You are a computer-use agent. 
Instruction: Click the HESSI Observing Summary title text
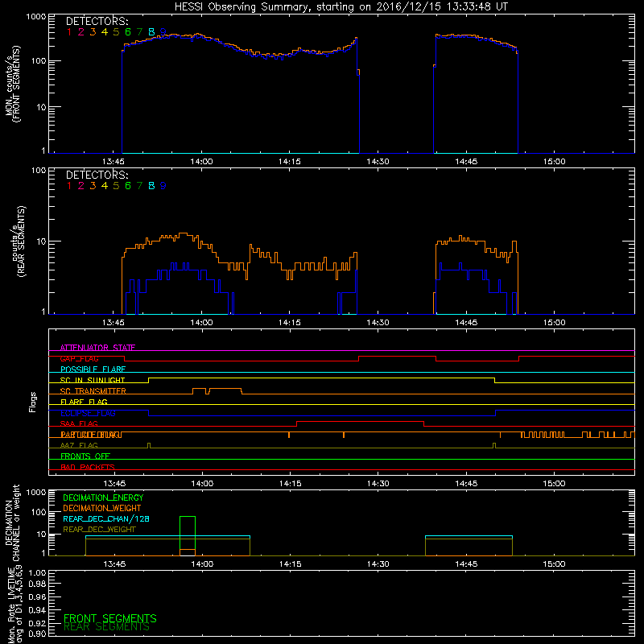(341, 7)
